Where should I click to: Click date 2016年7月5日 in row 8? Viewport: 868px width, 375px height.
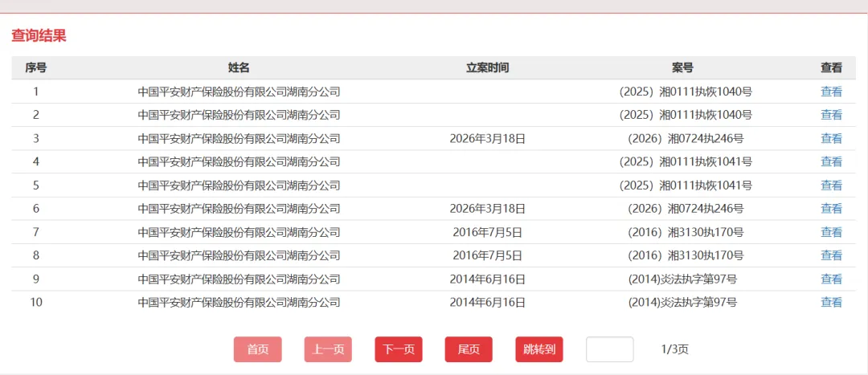click(x=487, y=255)
